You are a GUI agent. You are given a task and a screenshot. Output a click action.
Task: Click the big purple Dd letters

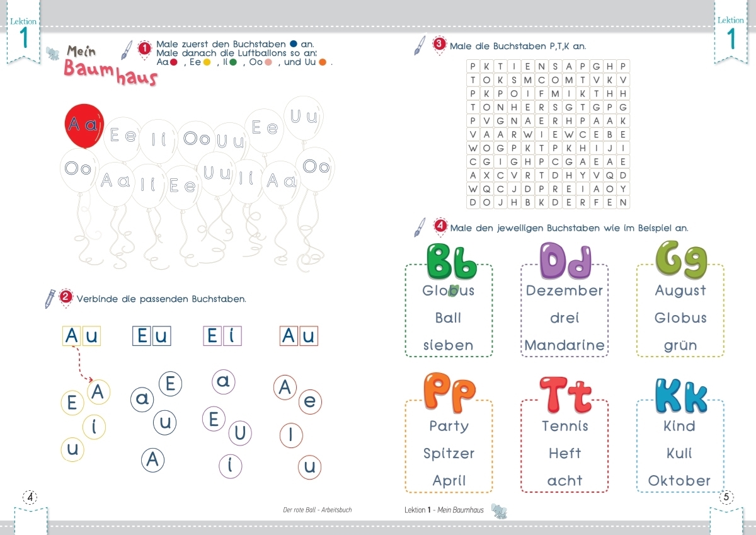point(566,260)
